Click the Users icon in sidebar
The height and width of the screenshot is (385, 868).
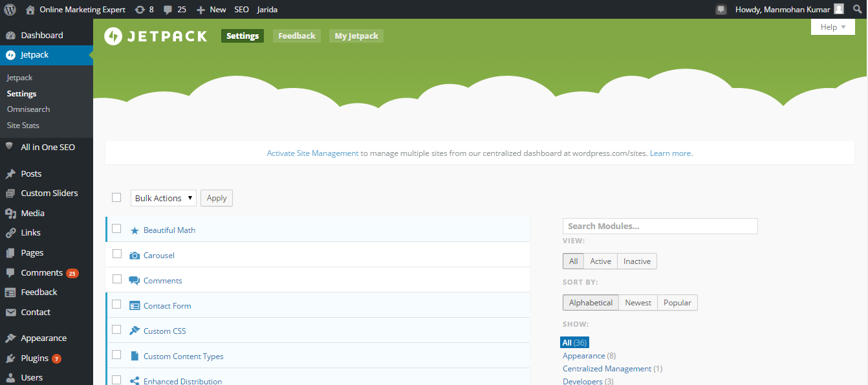click(x=10, y=377)
